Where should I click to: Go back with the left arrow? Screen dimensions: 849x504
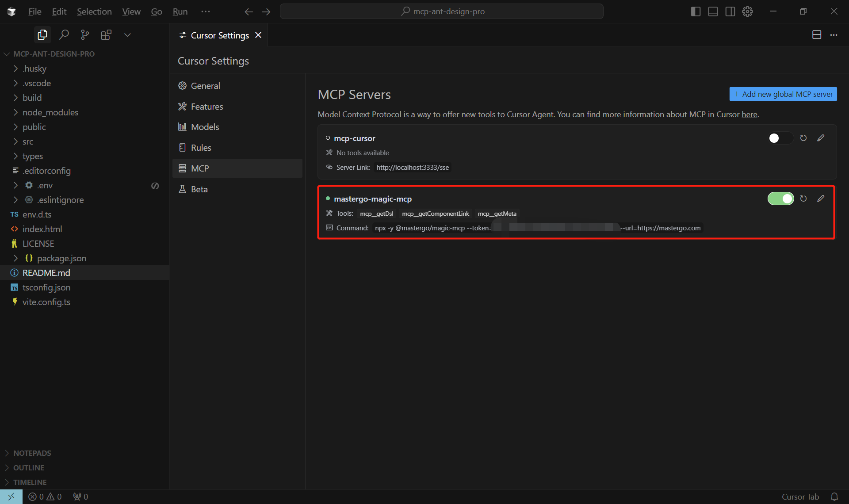249,11
